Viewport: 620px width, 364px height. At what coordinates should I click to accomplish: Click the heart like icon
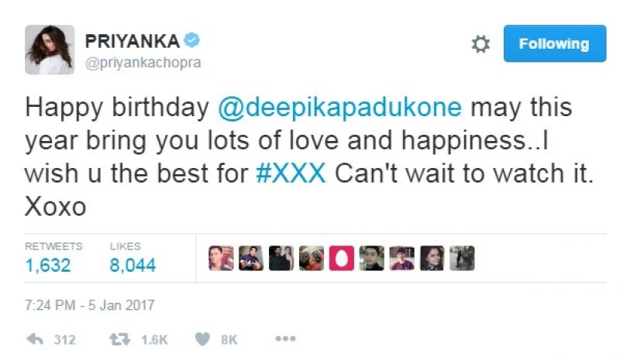pos(203,339)
